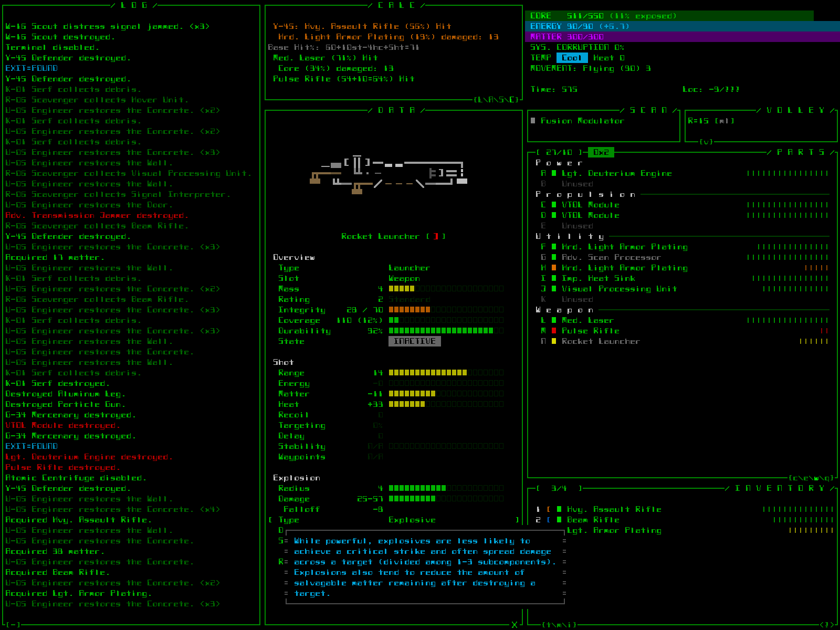Toggle Med. Laser activation square
840x630 pixels.
(x=554, y=320)
